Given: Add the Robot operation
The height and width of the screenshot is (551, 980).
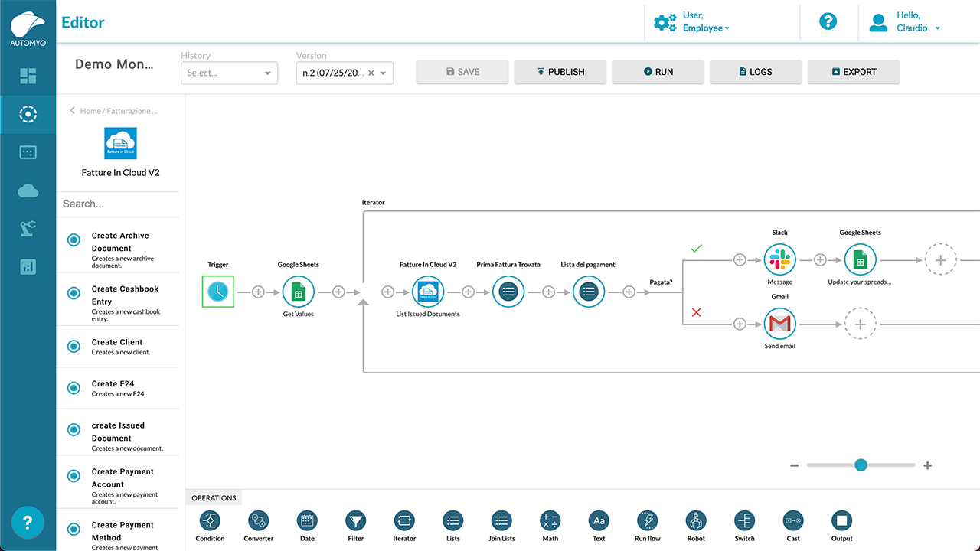Looking at the screenshot, I should pos(696,521).
